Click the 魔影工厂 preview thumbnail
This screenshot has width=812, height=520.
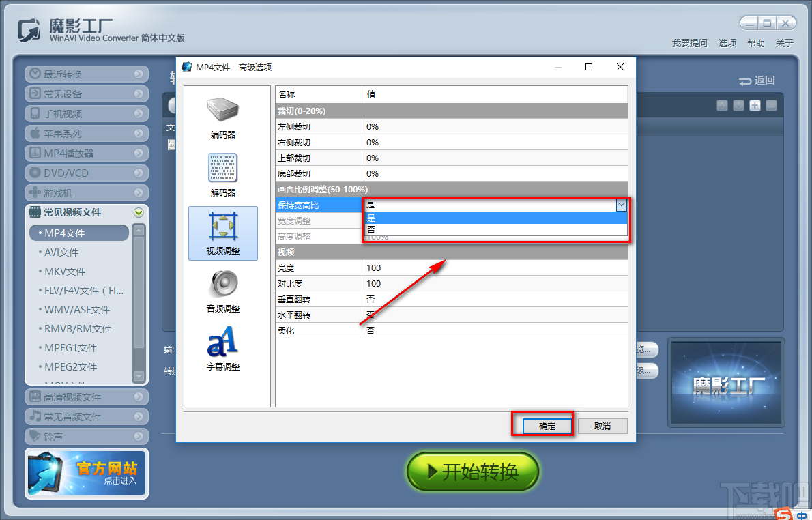pos(726,383)
